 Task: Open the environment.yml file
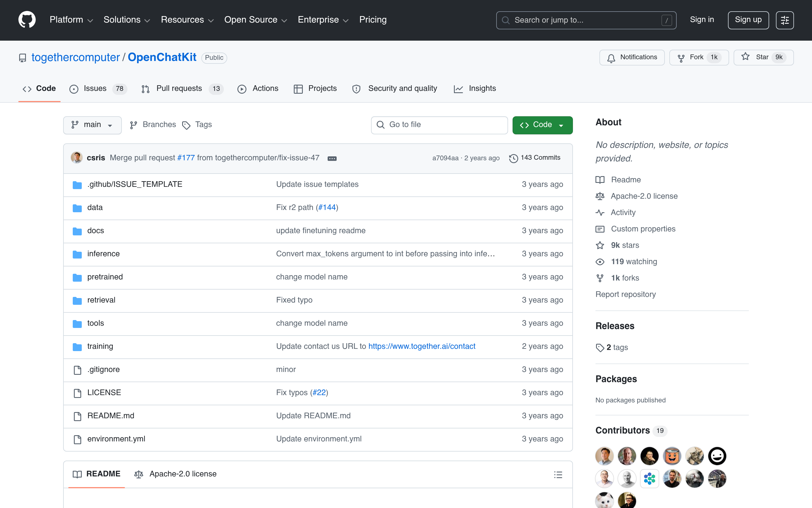coord(116,439)
